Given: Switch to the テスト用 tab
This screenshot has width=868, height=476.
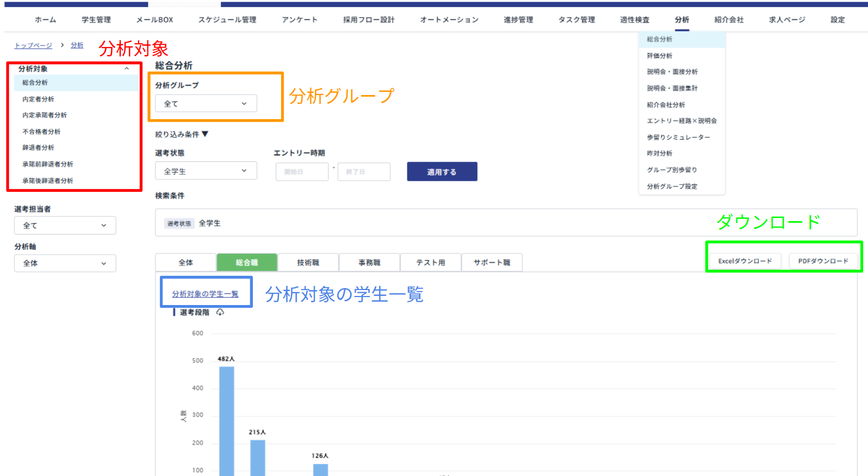Looking at the screenshot, I should click(431, 263).
